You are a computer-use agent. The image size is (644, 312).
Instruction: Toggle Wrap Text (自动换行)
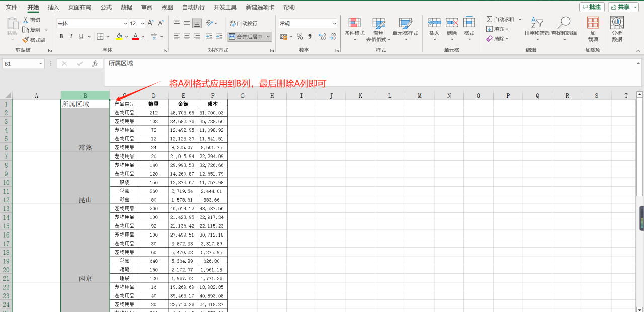point(244,23)
